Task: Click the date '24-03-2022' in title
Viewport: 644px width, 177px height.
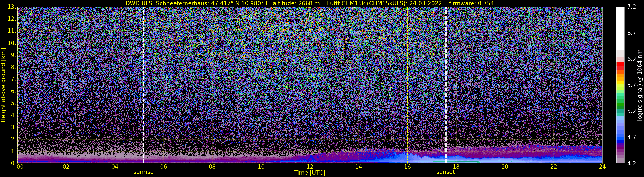Action: pos(426,3)
